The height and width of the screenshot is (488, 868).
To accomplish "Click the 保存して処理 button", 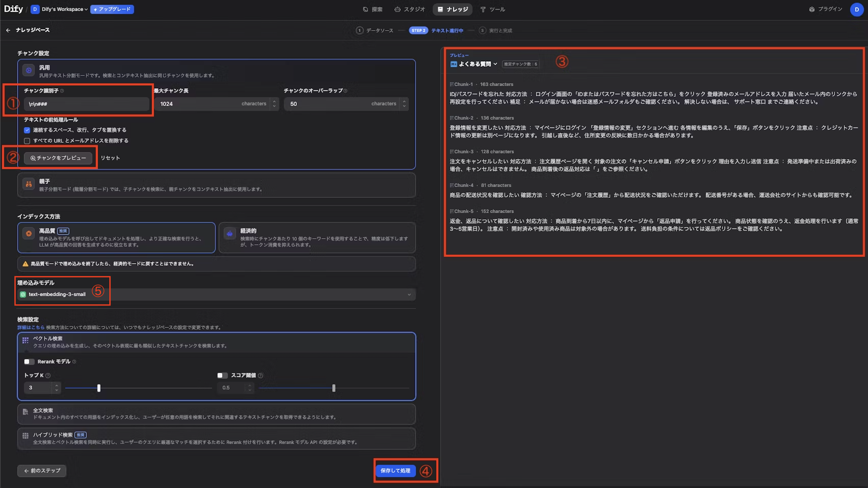I will click(396, 471).
